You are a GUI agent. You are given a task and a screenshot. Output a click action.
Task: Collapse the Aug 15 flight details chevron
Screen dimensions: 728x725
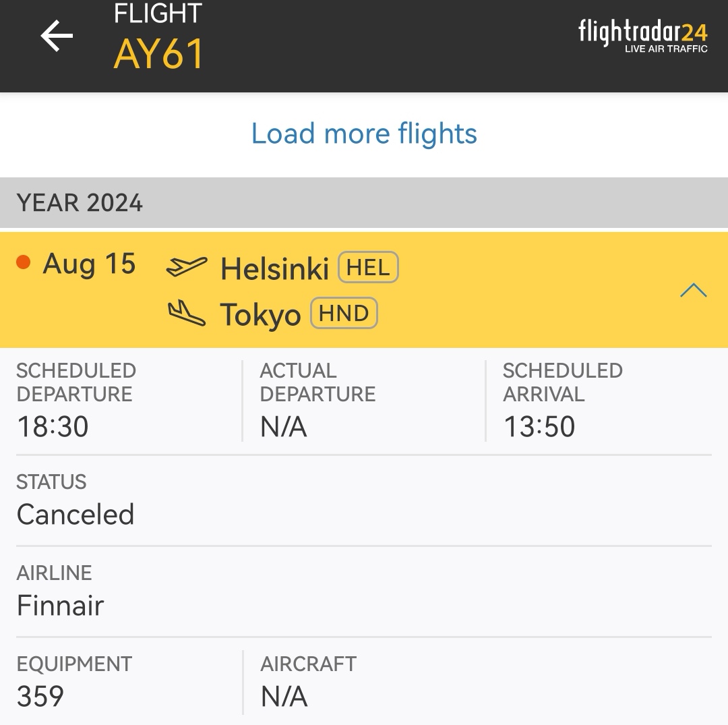tap(693, 290)
